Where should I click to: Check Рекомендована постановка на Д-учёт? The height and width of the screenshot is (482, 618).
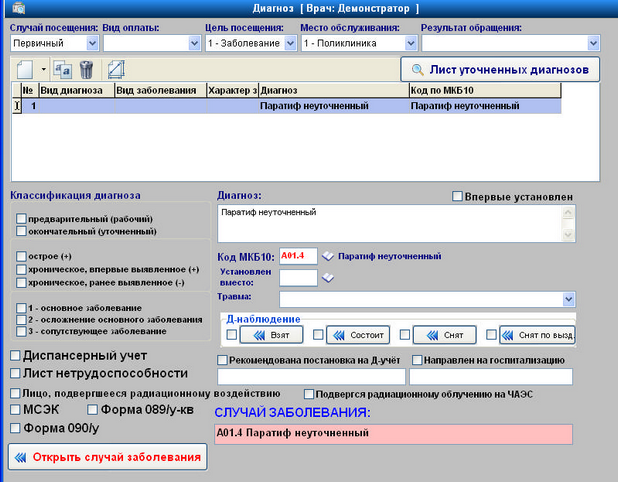pos(222,360)
